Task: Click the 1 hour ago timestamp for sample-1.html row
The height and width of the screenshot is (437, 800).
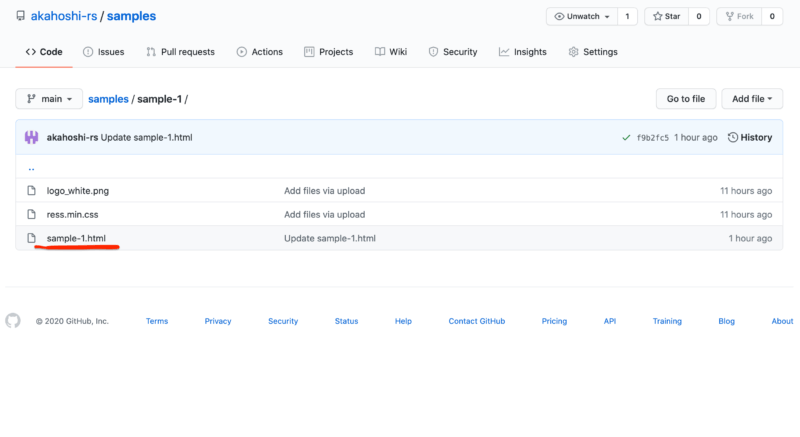Action: pyautogui.click(x=750, y=238)
